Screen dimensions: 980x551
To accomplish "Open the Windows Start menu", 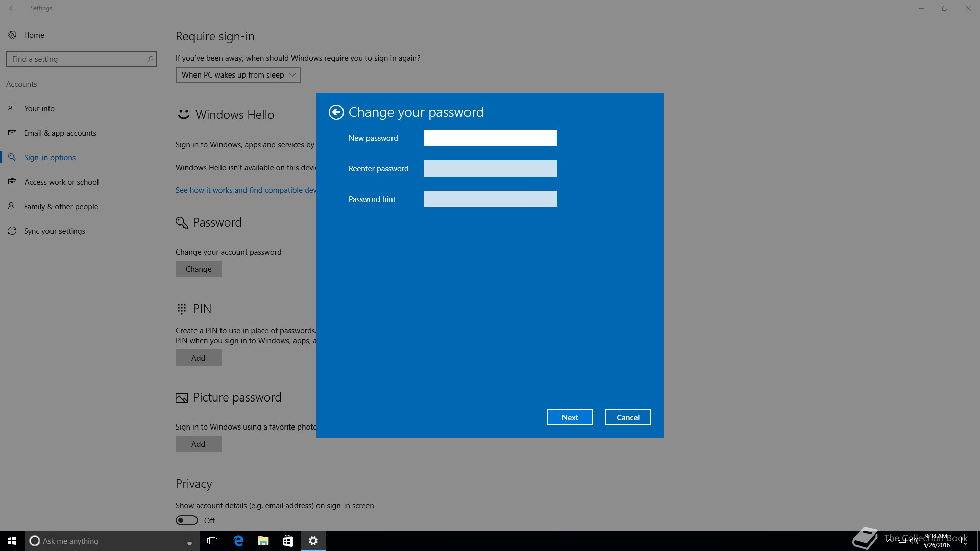I will click(12, 541).
